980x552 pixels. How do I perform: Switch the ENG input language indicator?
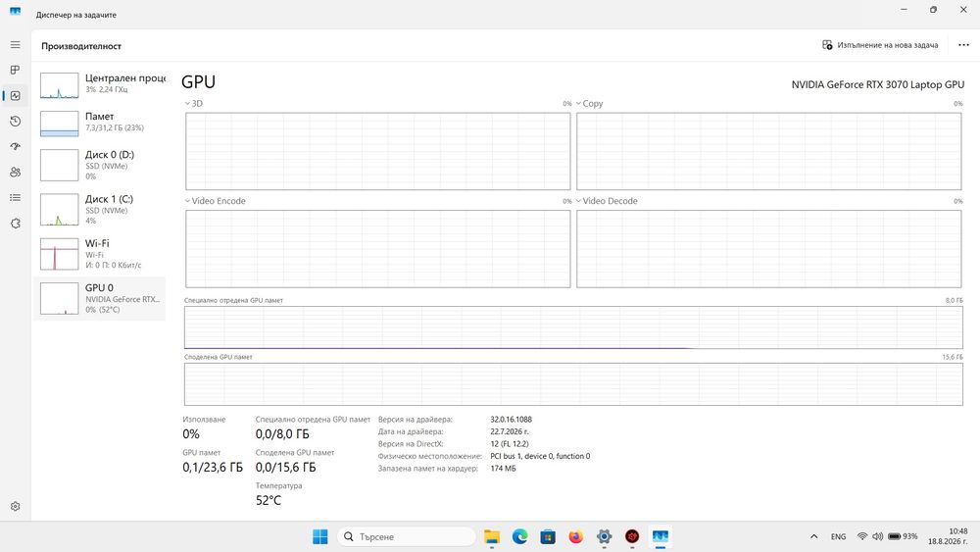coord(838,536)
